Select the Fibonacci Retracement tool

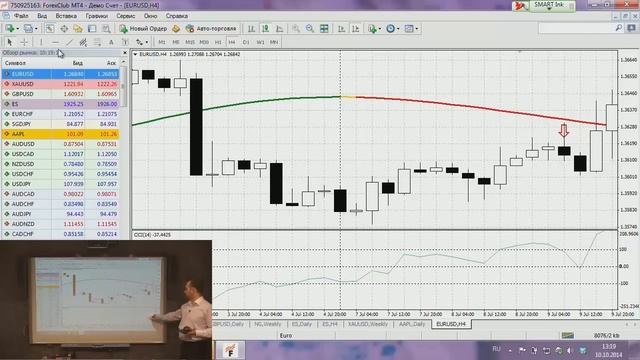(97, 42)
